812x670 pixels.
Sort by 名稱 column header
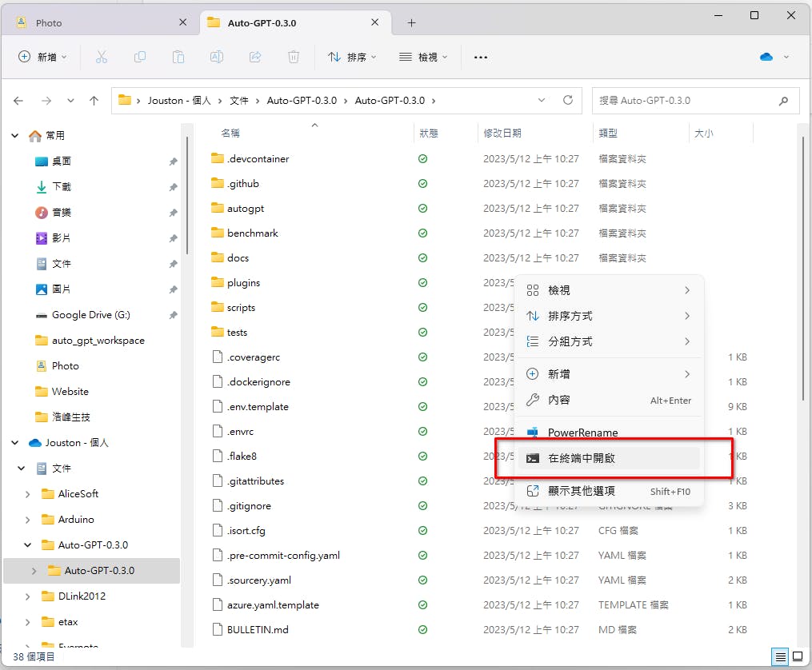coord(230,133)
